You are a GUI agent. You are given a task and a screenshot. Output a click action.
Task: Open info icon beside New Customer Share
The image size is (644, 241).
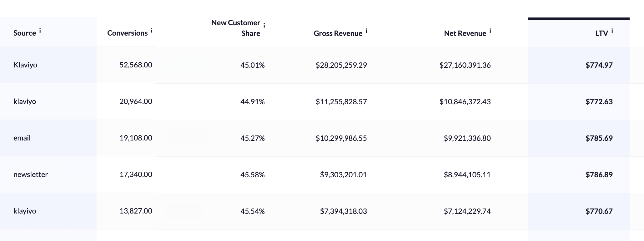[264, 26]
